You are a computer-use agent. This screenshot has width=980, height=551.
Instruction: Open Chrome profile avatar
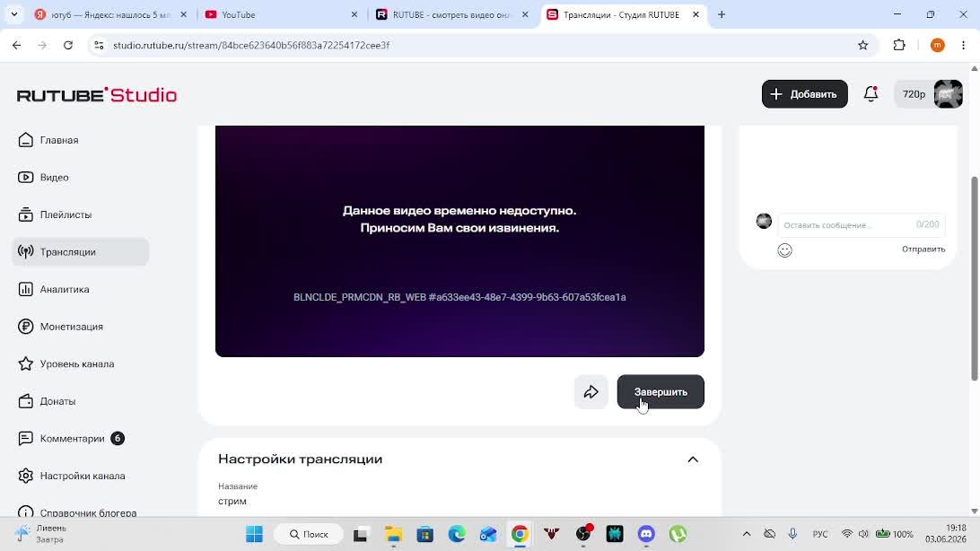[x=937, y=45]
